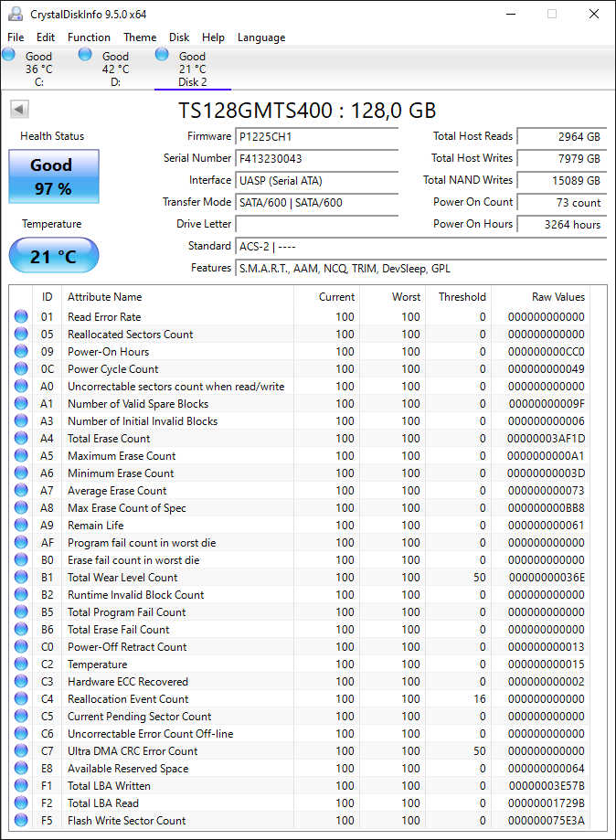Click status icon for Maximum Erase Count

21,455
